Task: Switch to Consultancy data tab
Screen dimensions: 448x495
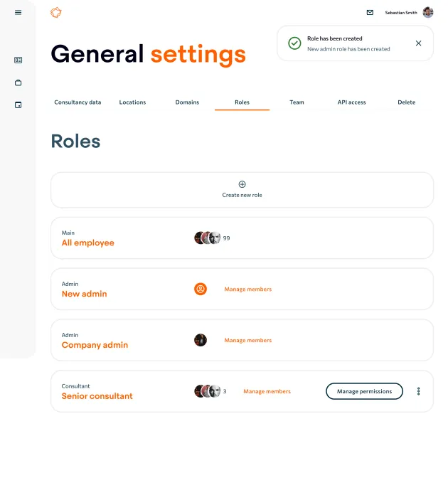Action: pyautogui.click(x=78, y=102)
